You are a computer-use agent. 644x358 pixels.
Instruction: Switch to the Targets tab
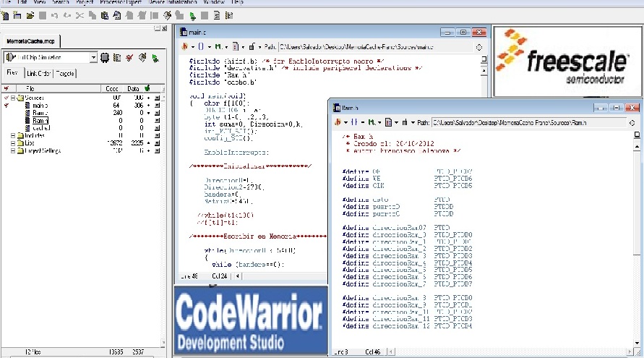[x=64, y=73]
